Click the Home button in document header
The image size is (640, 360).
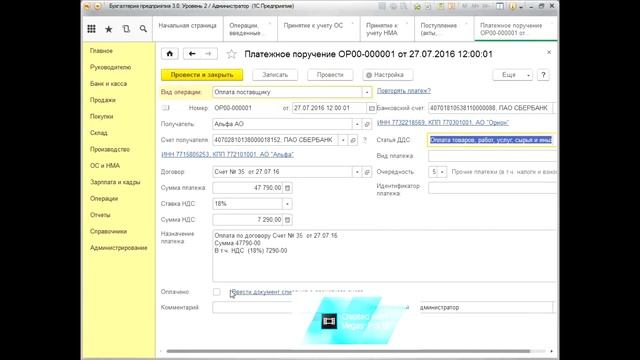tap(170, 54)
